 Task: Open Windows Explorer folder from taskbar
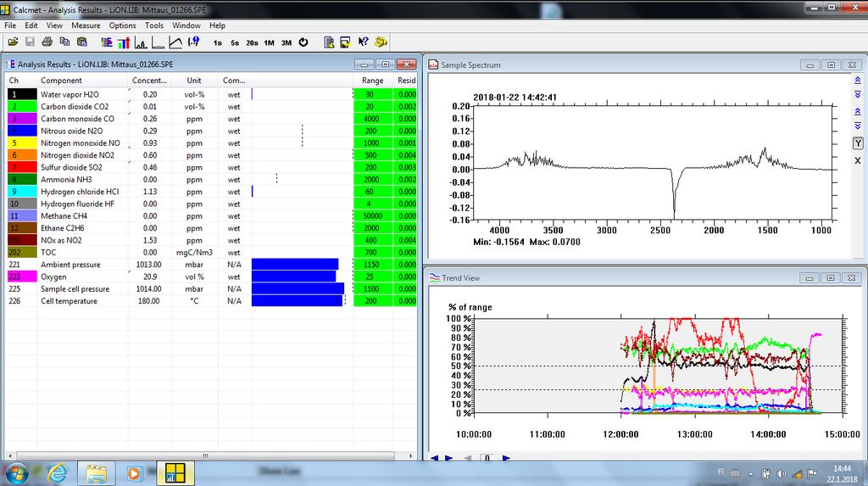(x=97, y=474)
